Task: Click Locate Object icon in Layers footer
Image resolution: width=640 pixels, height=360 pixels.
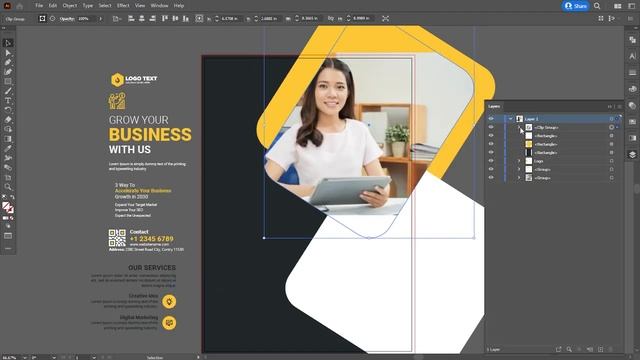Action: click(x=569, y=349)
